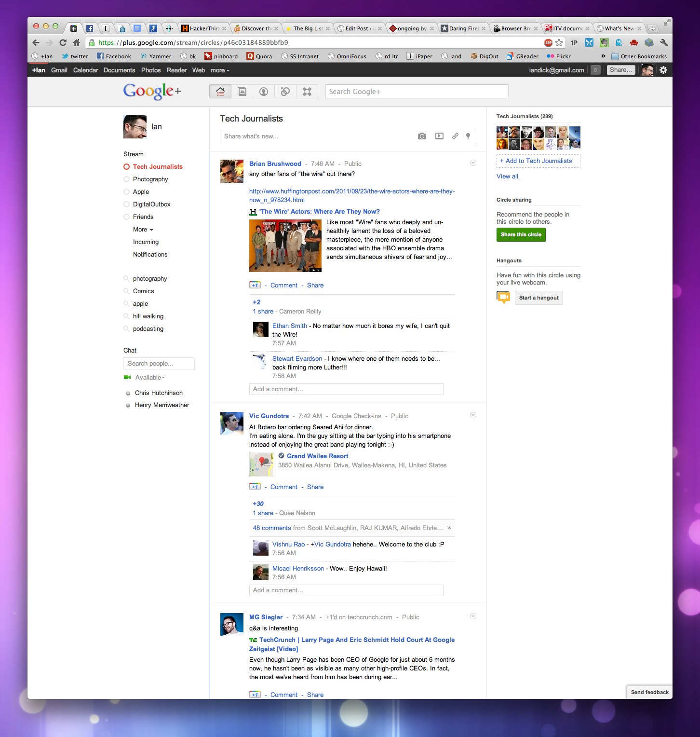Show more bookmarks chevron

tap(603, 56)
